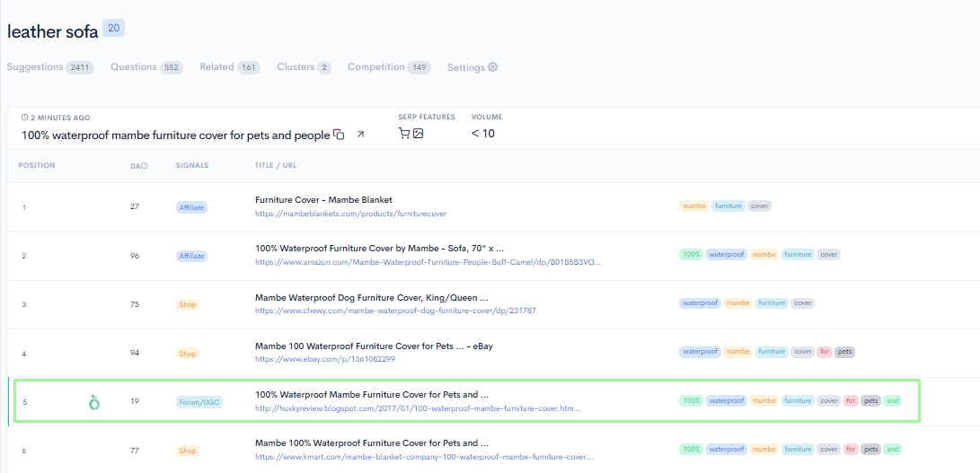Click the waterproof tag in row 3
This screenshot has height=473, width=980.
700,303
